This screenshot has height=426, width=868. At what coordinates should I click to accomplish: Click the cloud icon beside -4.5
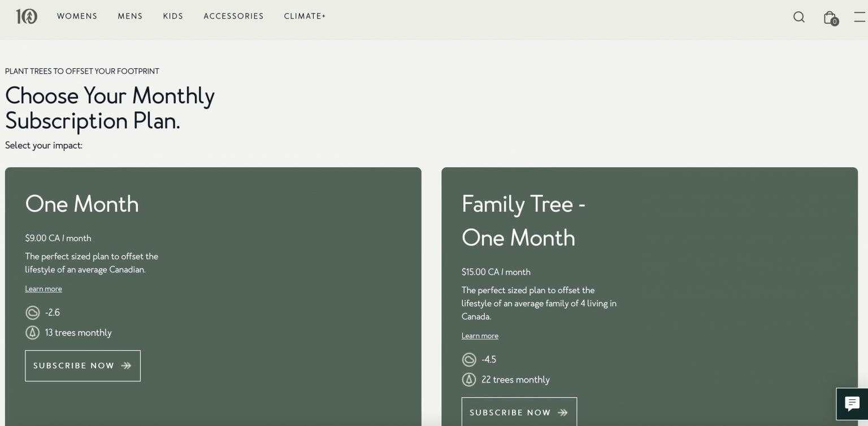pos(469,359)
